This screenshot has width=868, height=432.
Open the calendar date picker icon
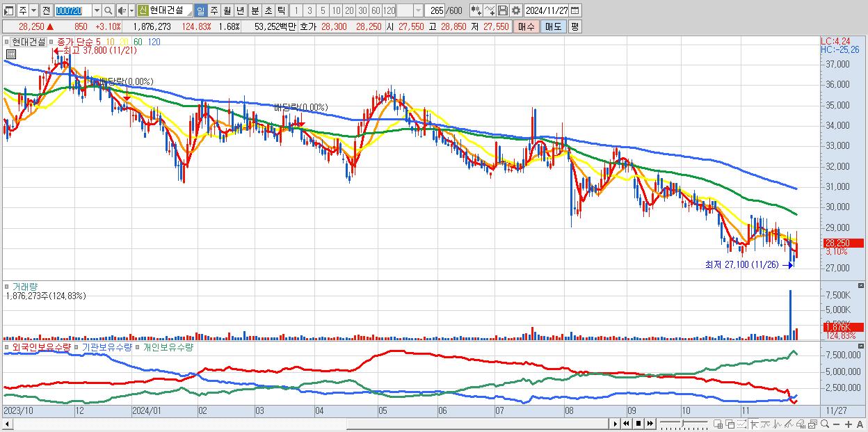point(574,10)
